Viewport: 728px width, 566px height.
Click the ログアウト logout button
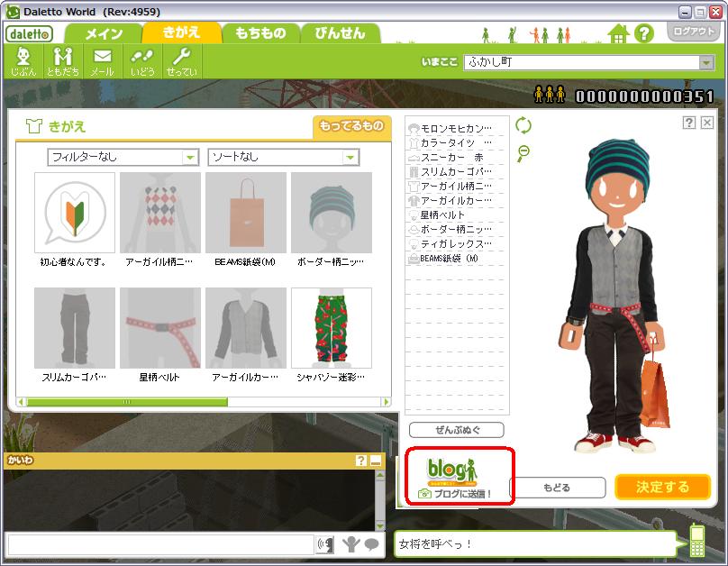694,32
